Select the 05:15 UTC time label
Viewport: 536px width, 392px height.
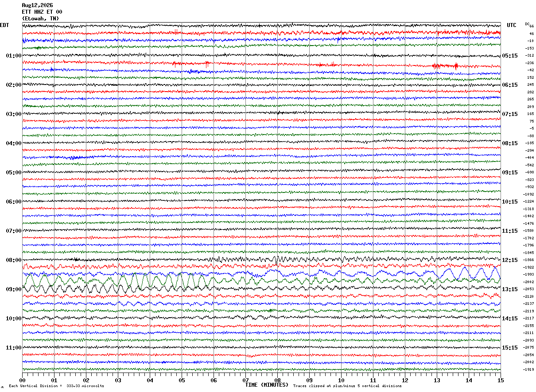510,56
